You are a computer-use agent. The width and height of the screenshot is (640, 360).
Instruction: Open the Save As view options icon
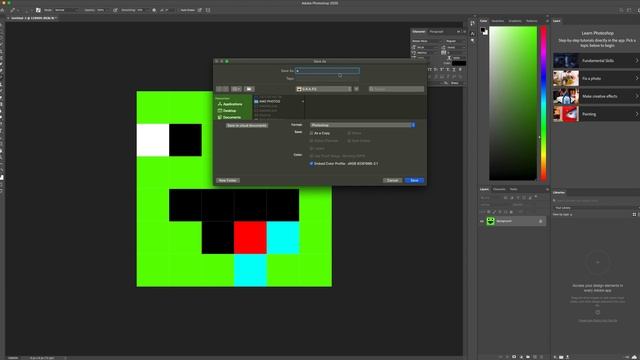click(x=236, y=89)
